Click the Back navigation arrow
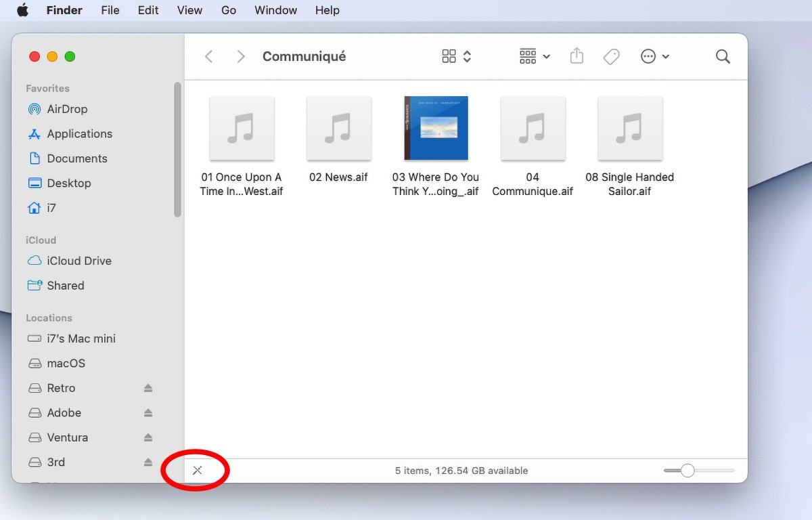The image size is (812, 520). 209,57
